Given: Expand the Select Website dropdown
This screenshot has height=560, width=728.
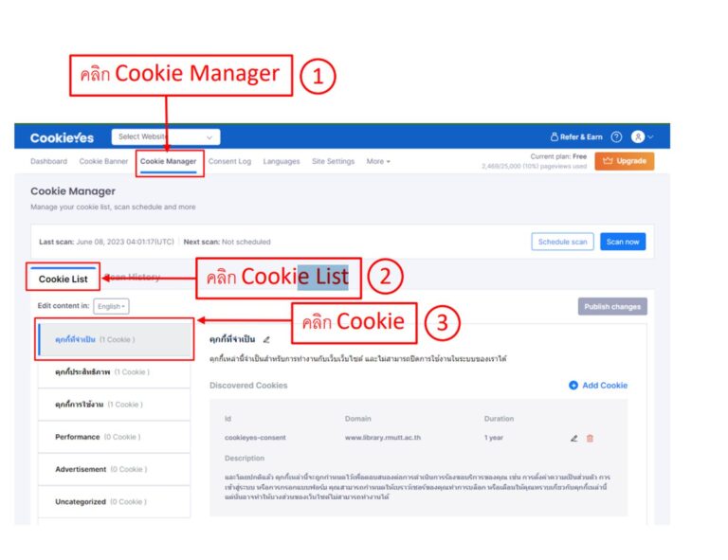Looking at the screenshot, I should pyautogui.click(x=166, y=136).
